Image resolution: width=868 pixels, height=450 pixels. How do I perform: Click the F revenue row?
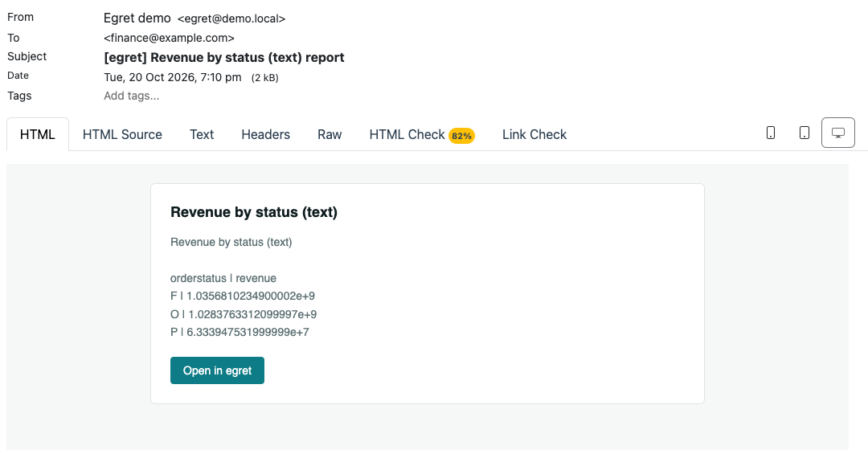click(243, 297)
